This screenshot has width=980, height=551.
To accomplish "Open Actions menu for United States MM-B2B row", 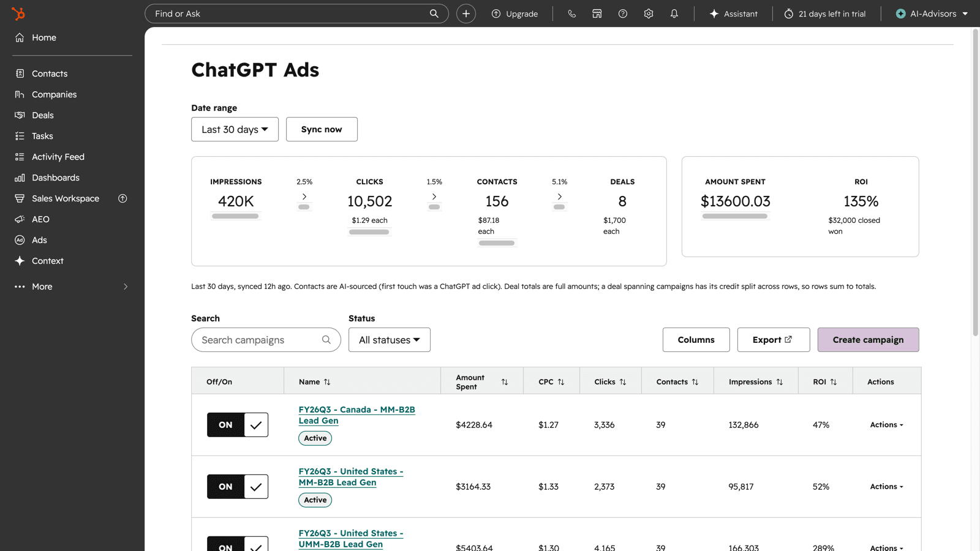I will click(886, 487).
